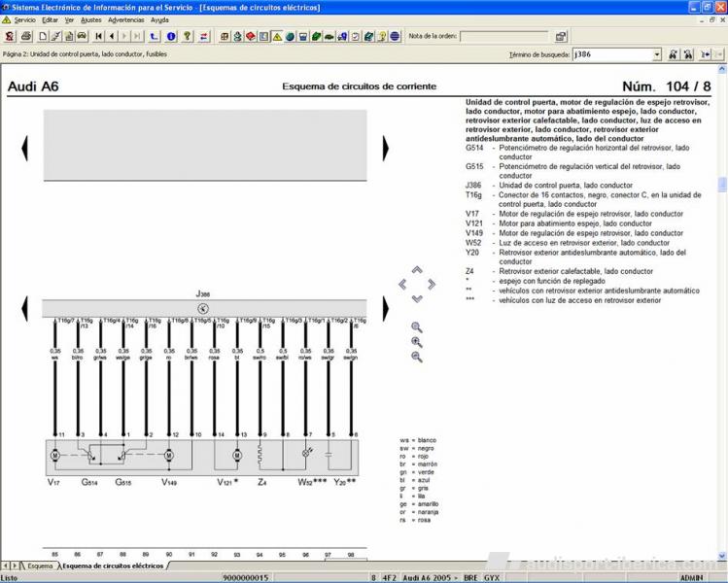Image resolution: width=728 pixels, height=583 pixels.
Task: Click the yellow warning triangle icon in the toolbar
Action: pyautogui.click(x=277, y=36)
